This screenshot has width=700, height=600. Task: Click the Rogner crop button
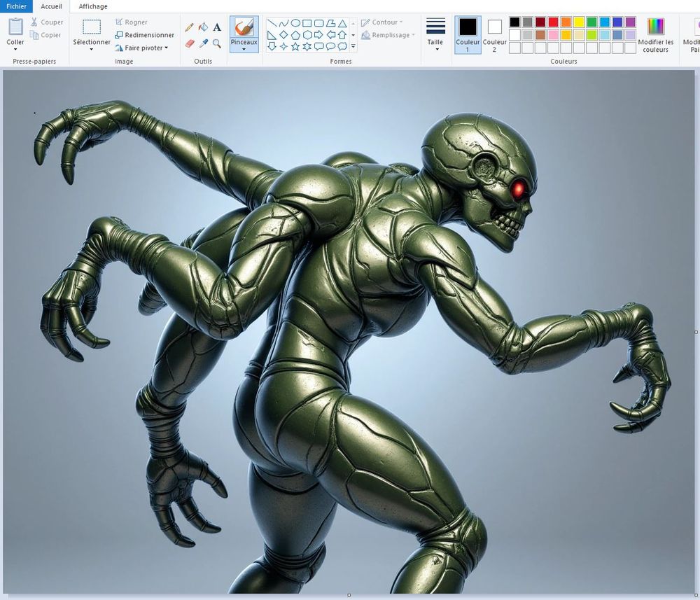tap(132, 22)
